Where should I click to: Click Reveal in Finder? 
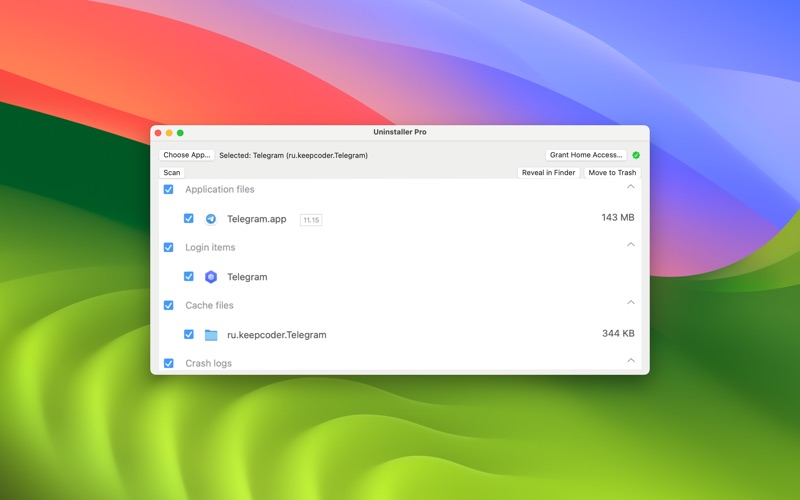pyautogui.click(x=549, y=173)
